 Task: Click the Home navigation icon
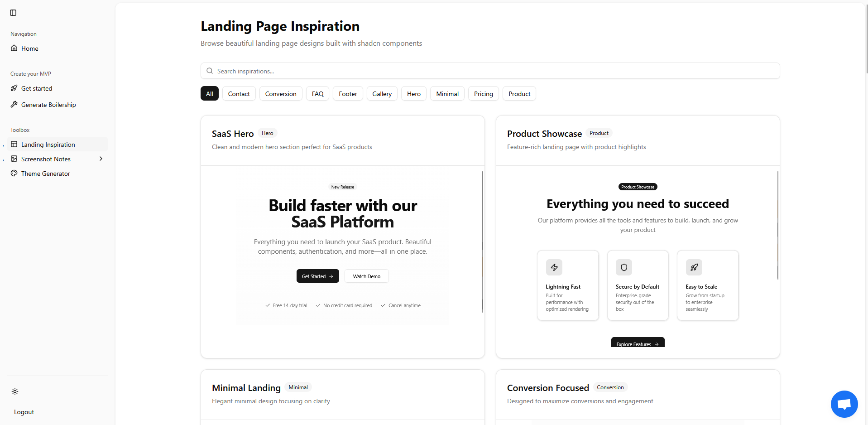(x=14, y=48)
